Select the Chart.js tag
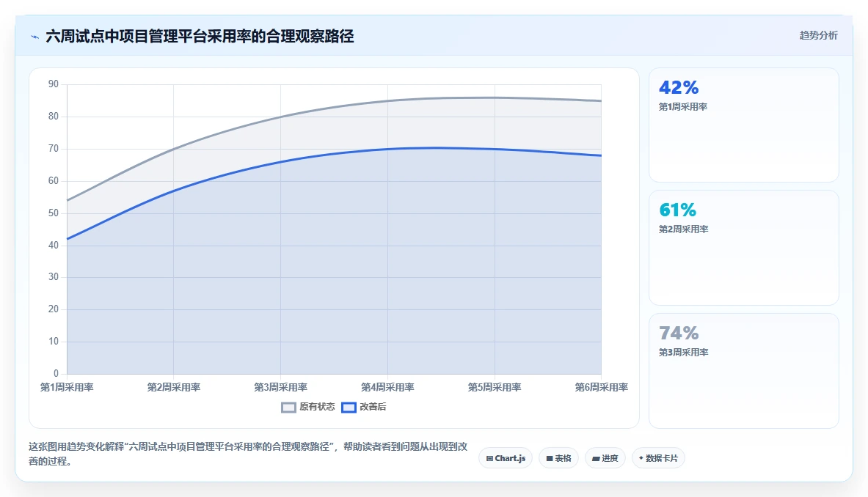Image resolution: width=868 pixels, height=497 pixels. tap(506, 458)
